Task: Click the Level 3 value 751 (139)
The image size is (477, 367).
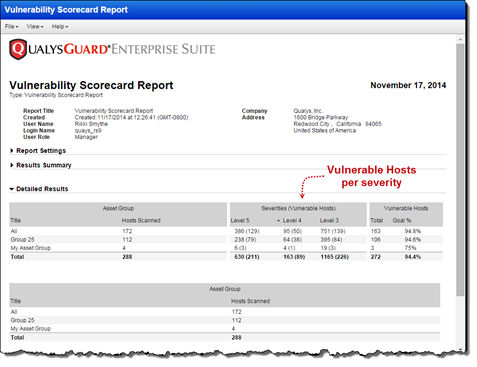Action: click(333, 231)
